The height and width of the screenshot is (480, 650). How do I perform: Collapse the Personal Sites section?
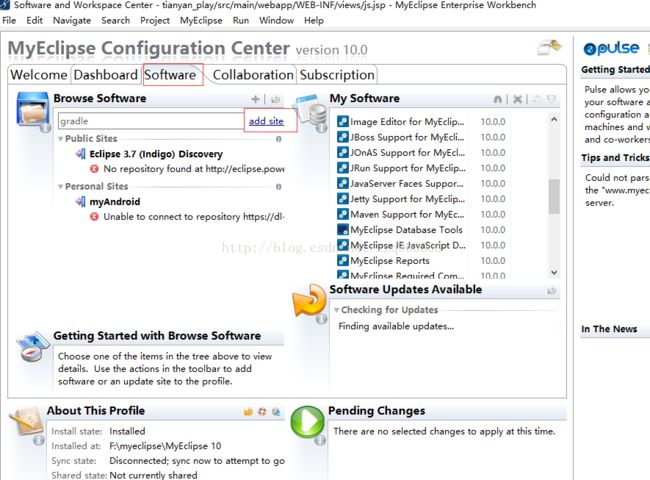61,187
